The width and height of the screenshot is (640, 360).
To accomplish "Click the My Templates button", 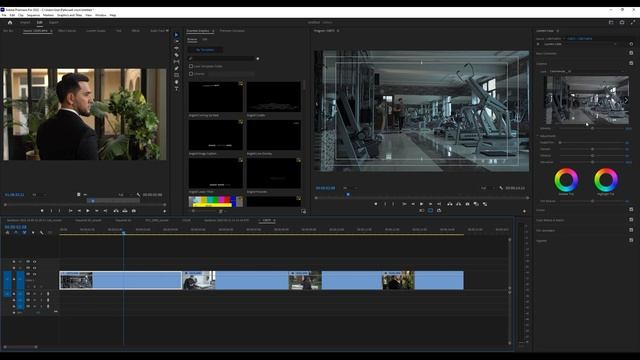I will tap(205, 50).
